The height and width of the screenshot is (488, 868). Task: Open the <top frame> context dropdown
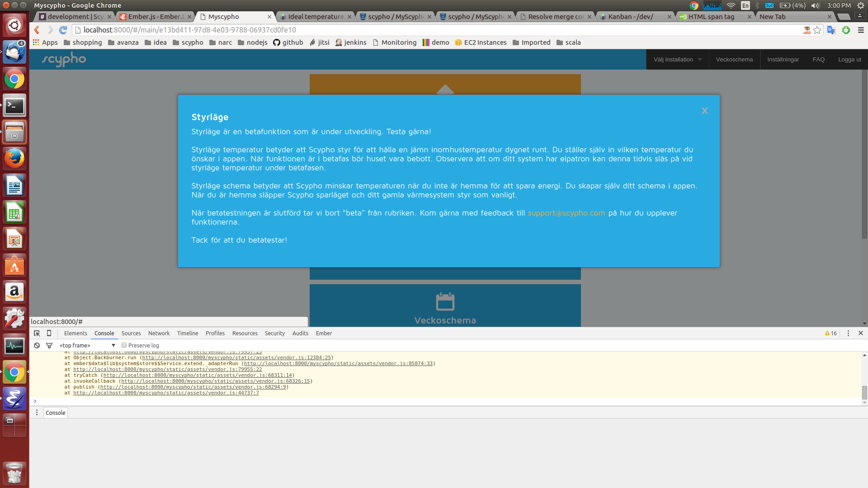point(87,346)
